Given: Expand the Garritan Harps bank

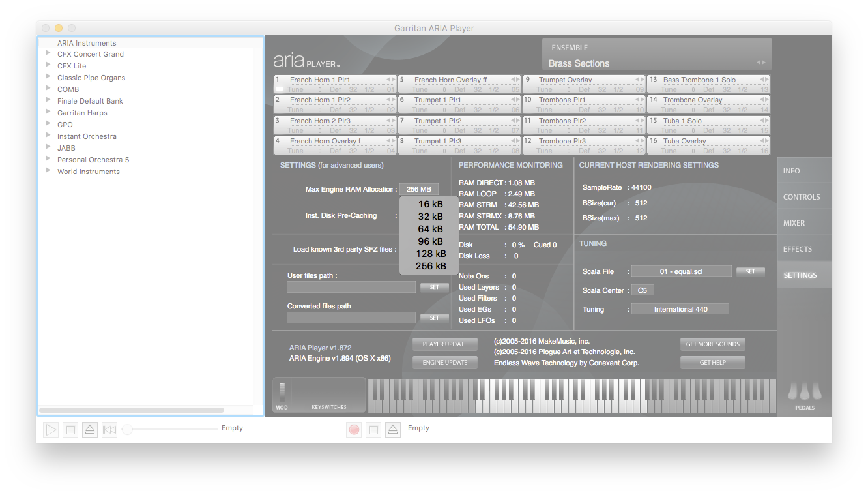Looking at the screenshot, I should (48, 113).
